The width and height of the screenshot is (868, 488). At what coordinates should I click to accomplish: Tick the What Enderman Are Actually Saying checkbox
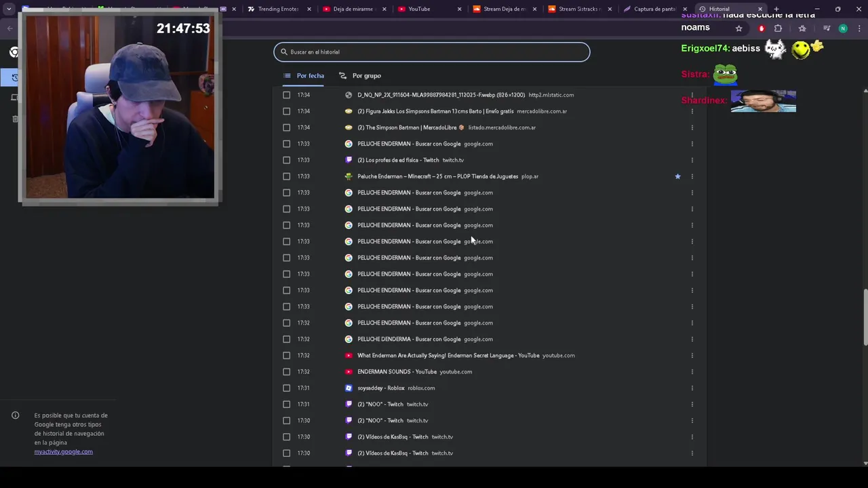tap(286, 355)
